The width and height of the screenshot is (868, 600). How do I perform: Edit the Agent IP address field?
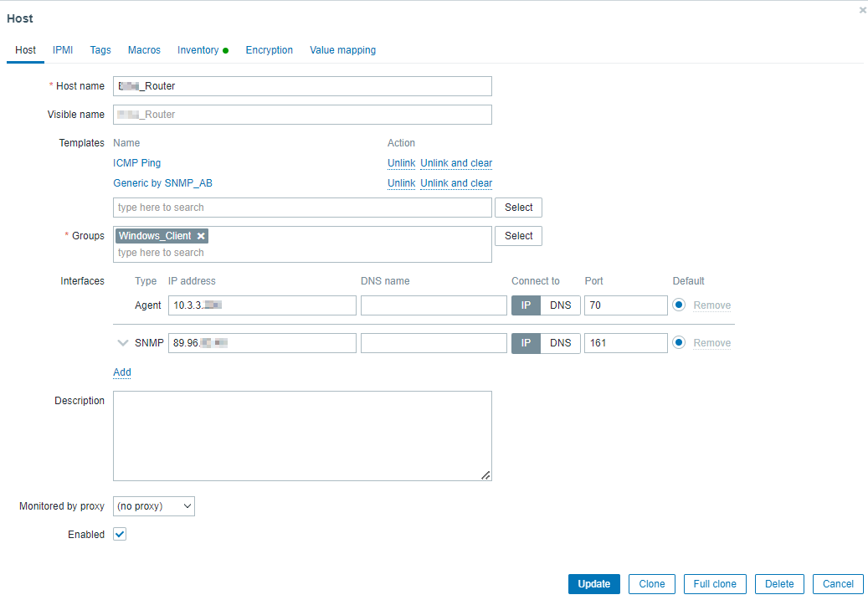[x=262, y=305]
